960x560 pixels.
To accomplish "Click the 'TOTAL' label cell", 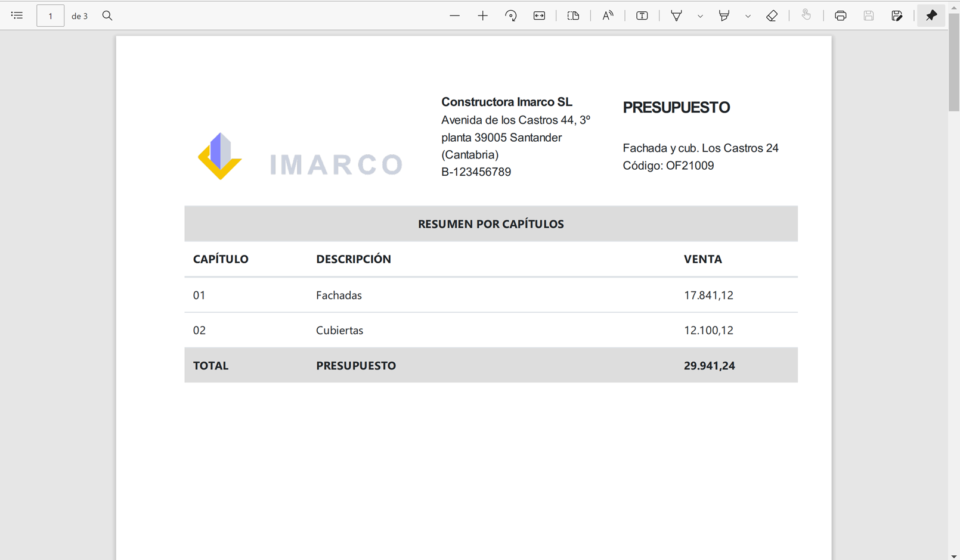I will tap(210, 366).
